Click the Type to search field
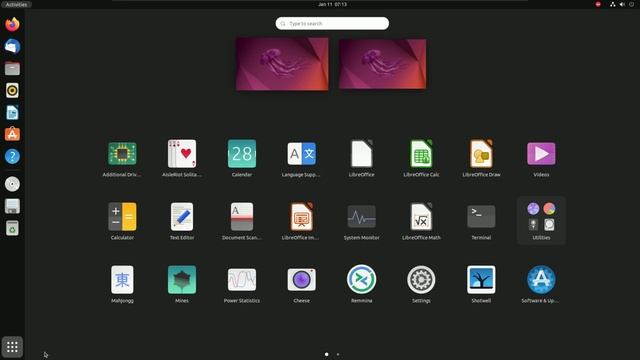The width and height of the screenshot is (640, 360). (x=332, y=23)
